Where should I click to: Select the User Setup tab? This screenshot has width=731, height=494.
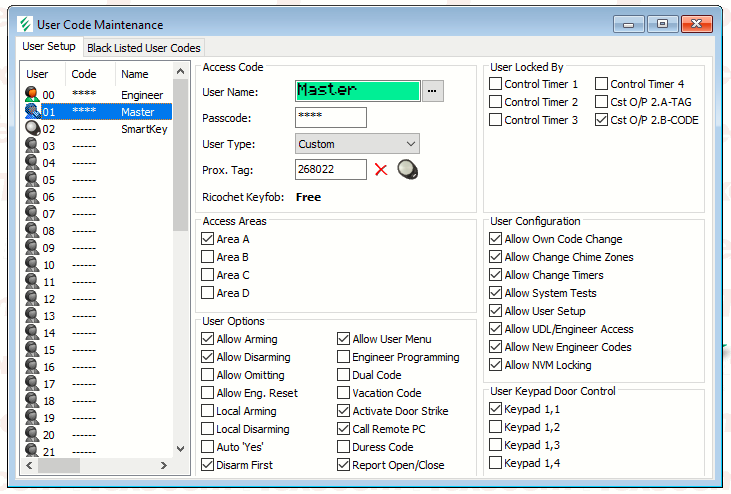click(x=49, y=47)
